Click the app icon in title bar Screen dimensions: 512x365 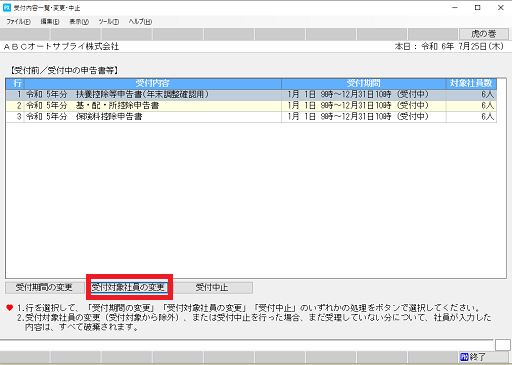(x=7, y=8)
